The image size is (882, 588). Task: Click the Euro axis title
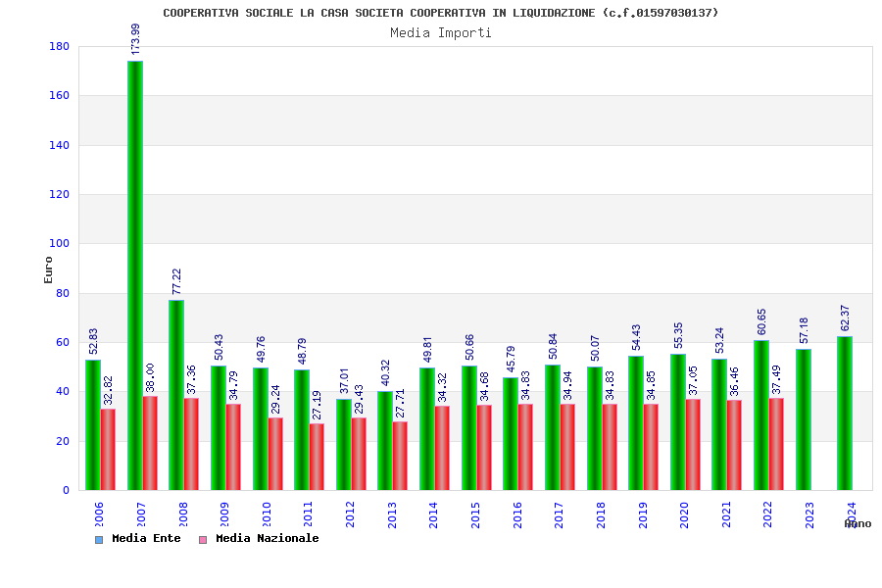coord(48,269)
